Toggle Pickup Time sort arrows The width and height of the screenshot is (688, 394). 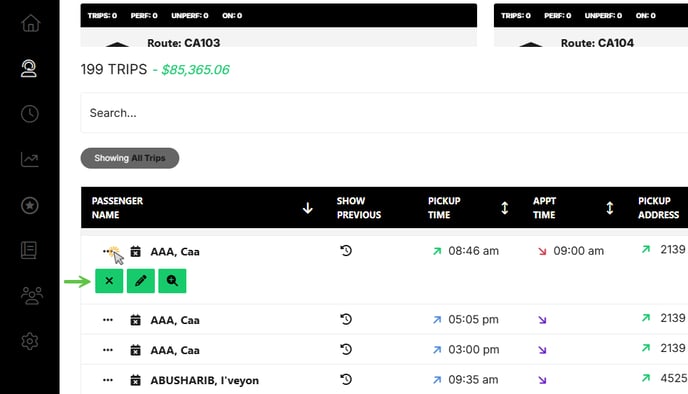click(x=505, y=208)
